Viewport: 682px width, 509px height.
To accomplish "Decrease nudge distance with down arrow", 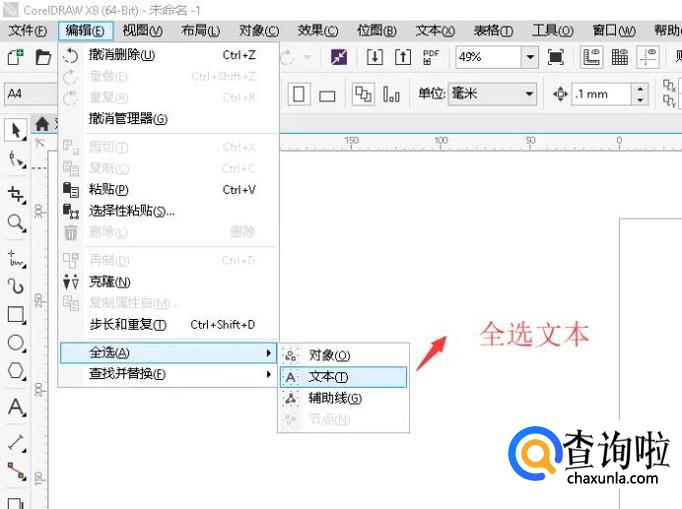I will (640, 100).
